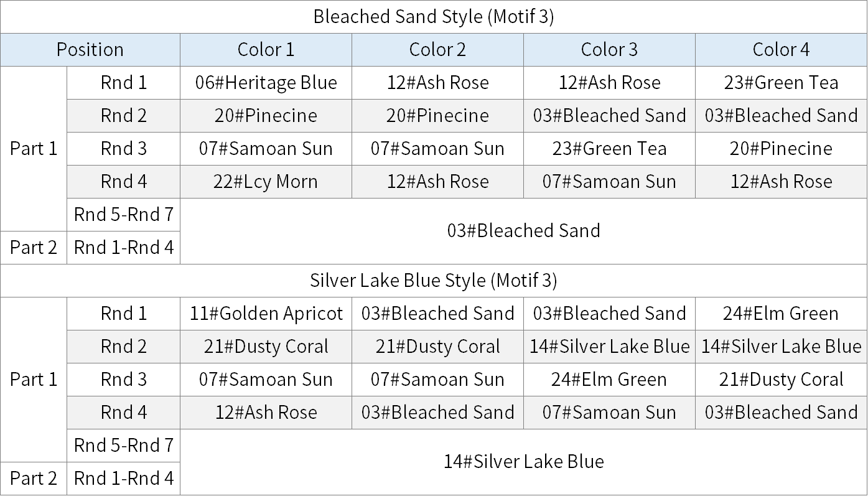Select the Color 4 column header
Screen dimensions: 868x496
pos(781,50)
